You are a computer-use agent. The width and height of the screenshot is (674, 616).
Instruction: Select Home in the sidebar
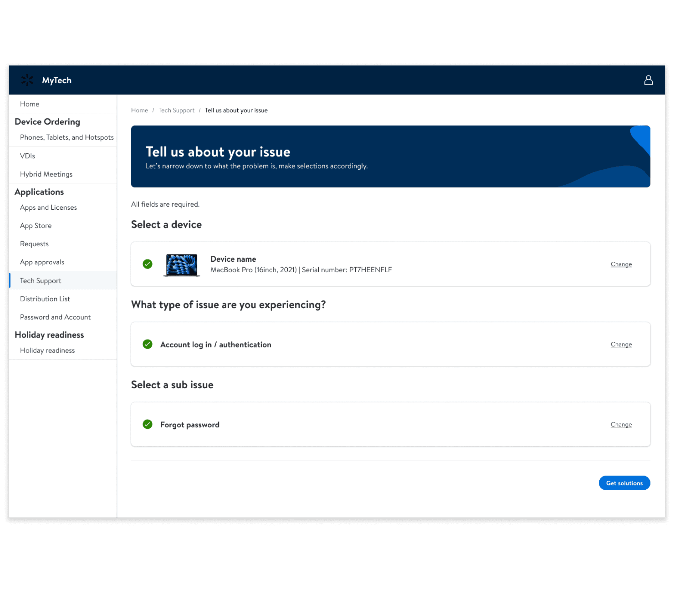[x=29, y=104]
